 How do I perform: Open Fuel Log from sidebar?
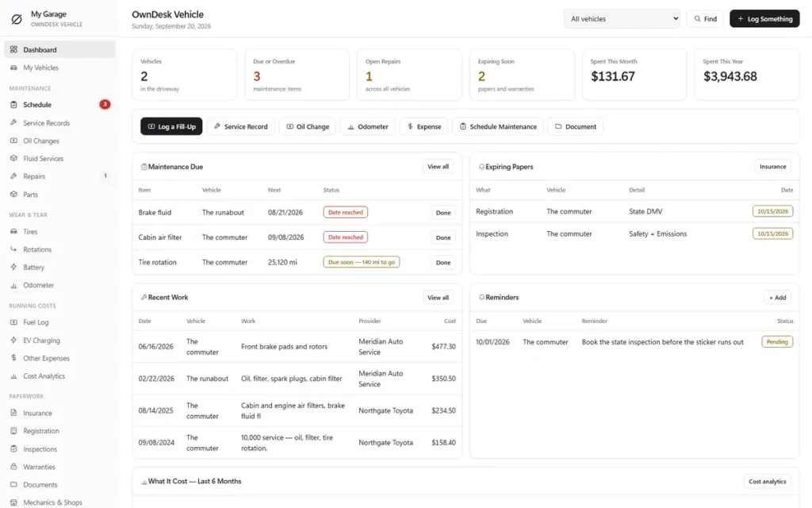59,322
